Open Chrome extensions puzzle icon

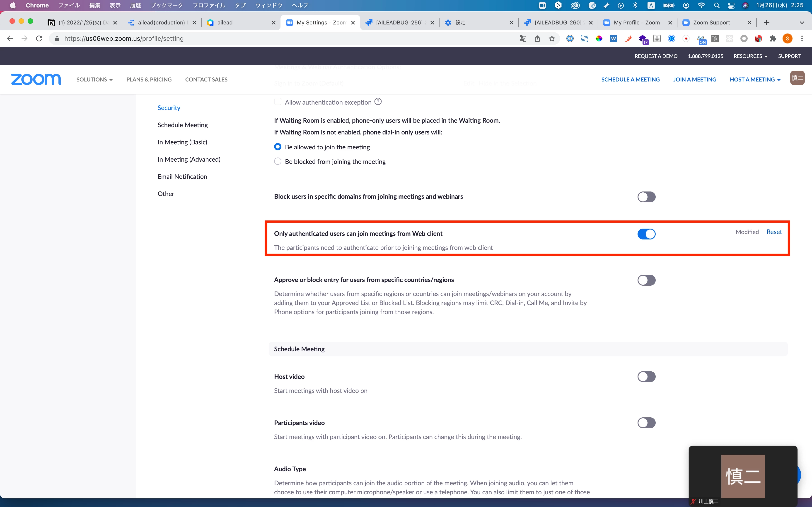[773, 38]
